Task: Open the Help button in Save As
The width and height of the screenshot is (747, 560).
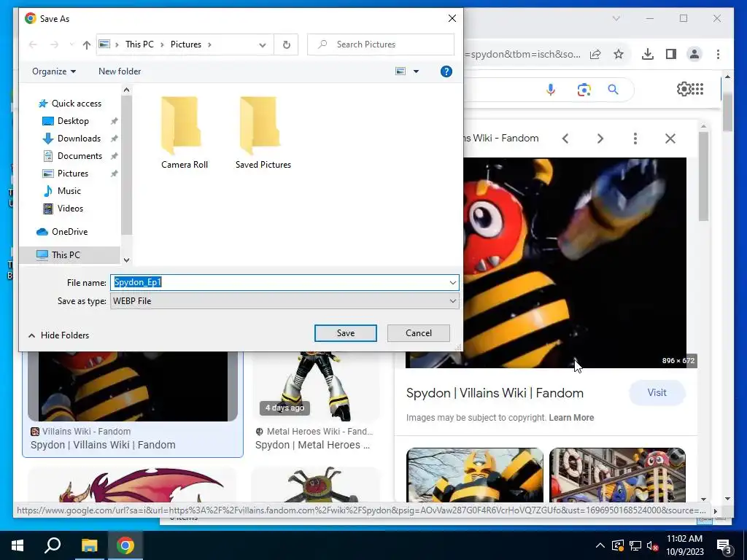Action: tap(446, 71)
